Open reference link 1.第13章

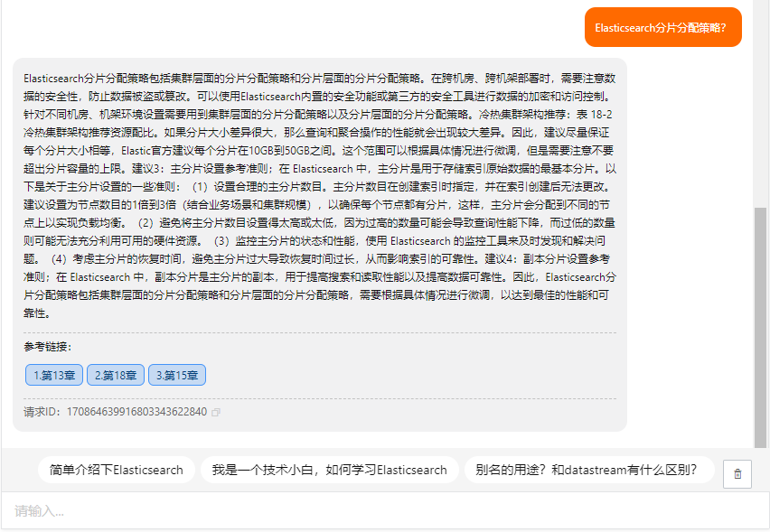click(54, 375)
